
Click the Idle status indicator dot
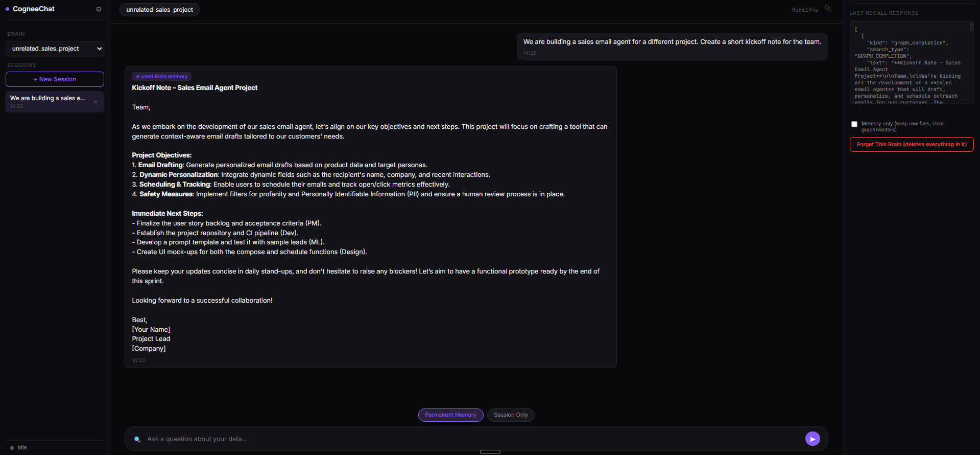[x=12, y=448]
